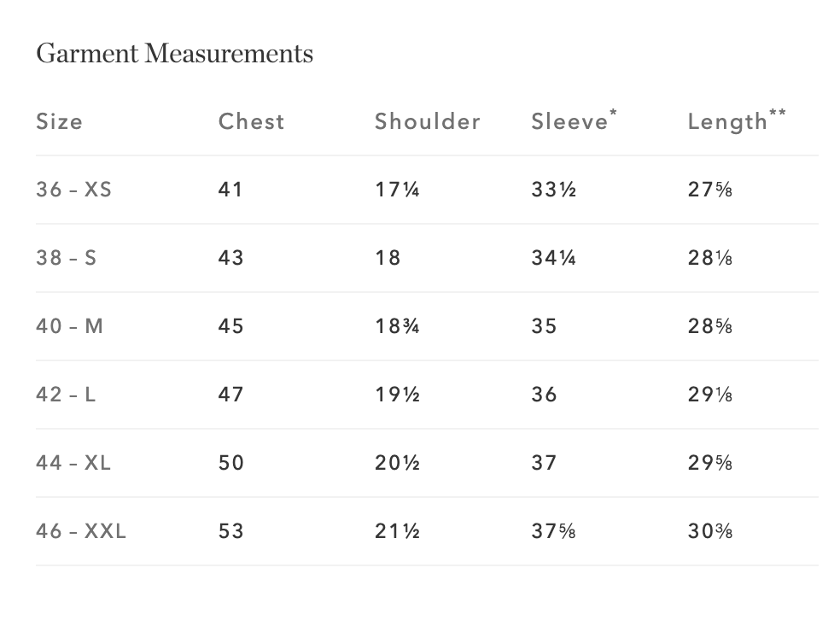Screen dimensions: 840x632
Task: Select the 44 - XL size row label
Action: 73,463
